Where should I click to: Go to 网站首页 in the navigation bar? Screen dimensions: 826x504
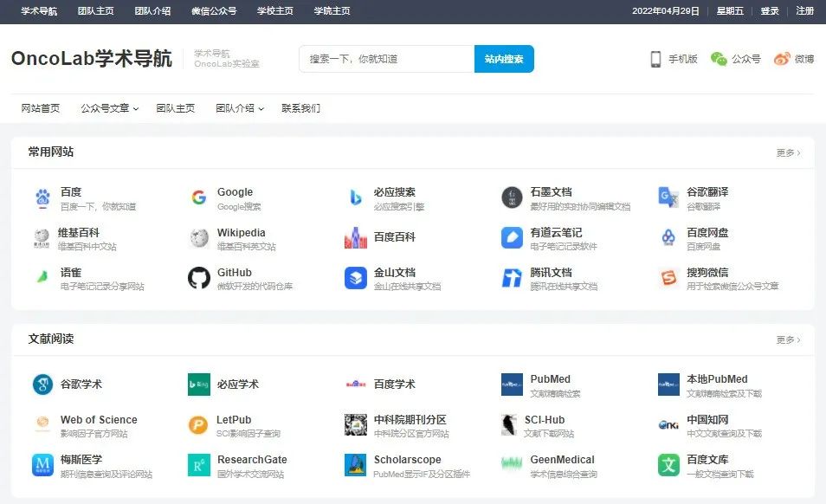point(41,108)
